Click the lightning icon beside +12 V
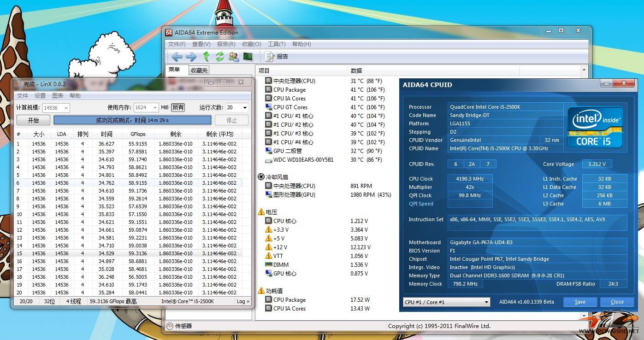Image resolution: width=644 pixels, height=340 pixels. (268, 247)
